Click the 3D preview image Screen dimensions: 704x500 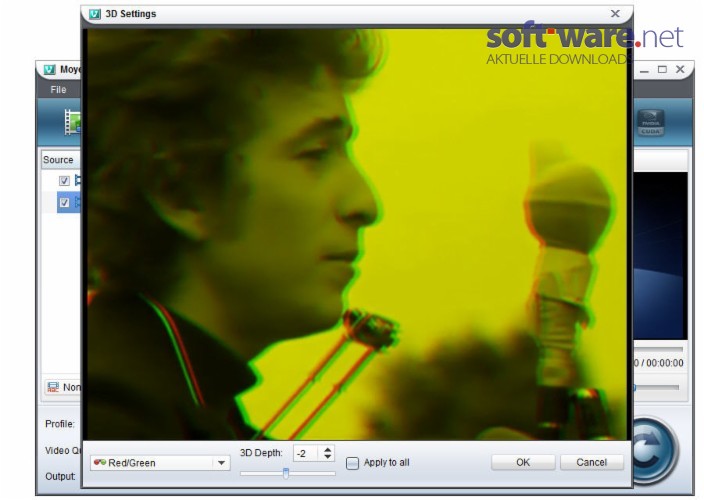(x=357, y=234)
